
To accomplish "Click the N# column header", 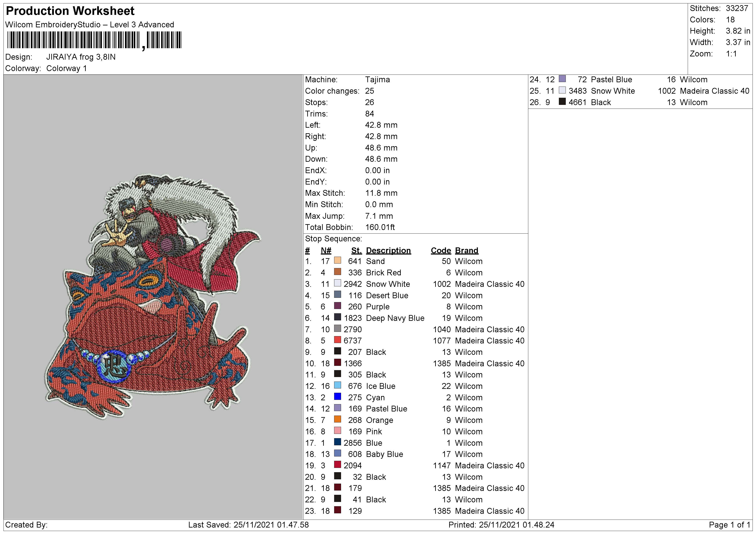I will click(326, 251).
